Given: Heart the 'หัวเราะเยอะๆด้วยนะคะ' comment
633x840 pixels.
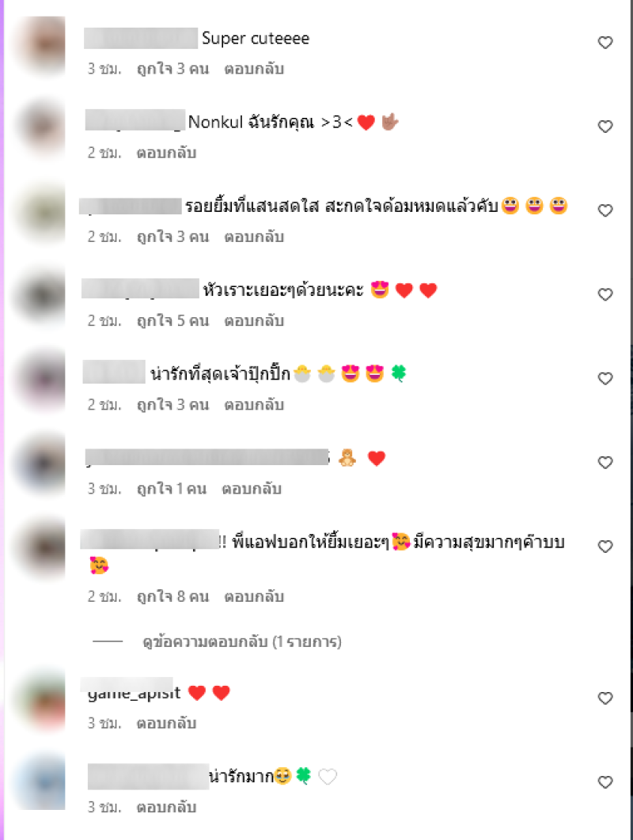Looking at the screenshot, I should 605,295.
